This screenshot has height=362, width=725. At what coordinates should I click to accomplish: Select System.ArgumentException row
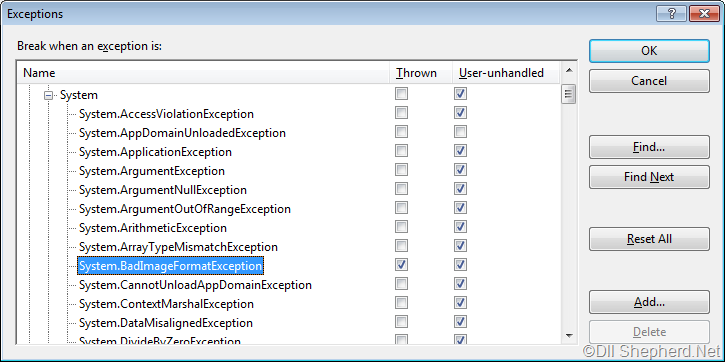(152, 171)
